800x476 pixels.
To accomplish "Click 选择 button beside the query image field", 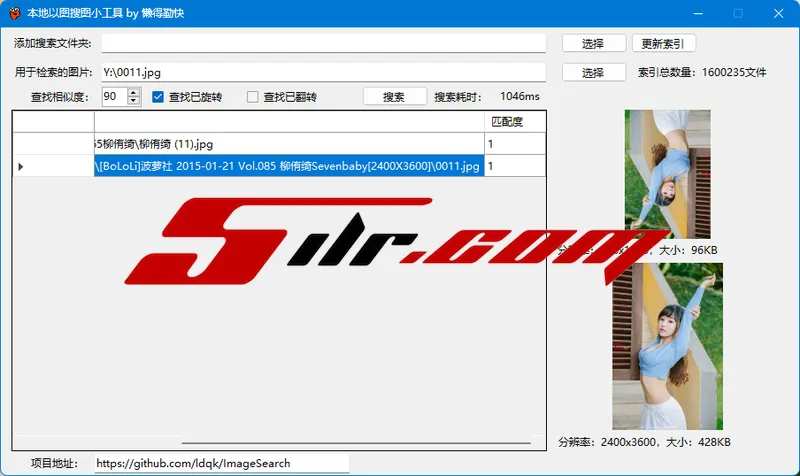I will 594,72.
